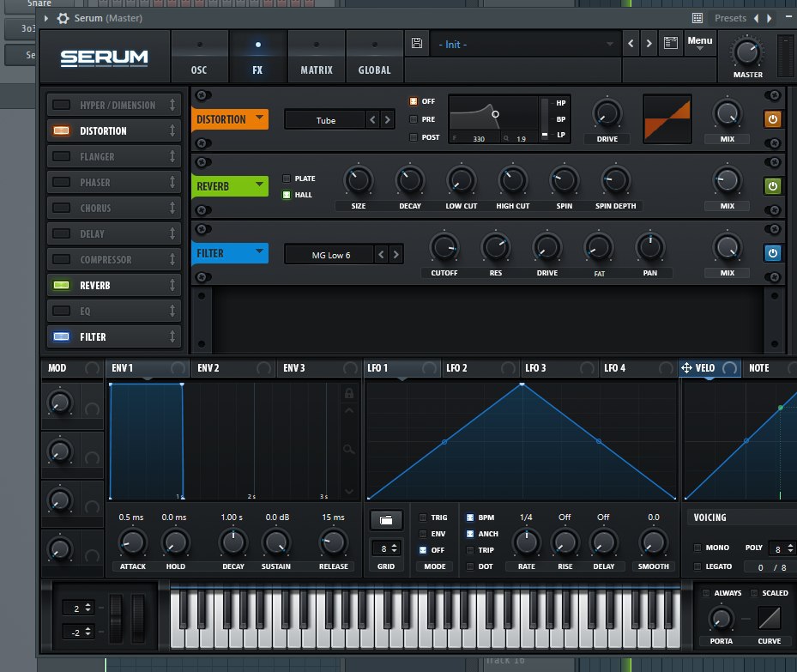Set distortion filter to PRE
This screenshot has height=672, width=797.
(x=414, y=119)
